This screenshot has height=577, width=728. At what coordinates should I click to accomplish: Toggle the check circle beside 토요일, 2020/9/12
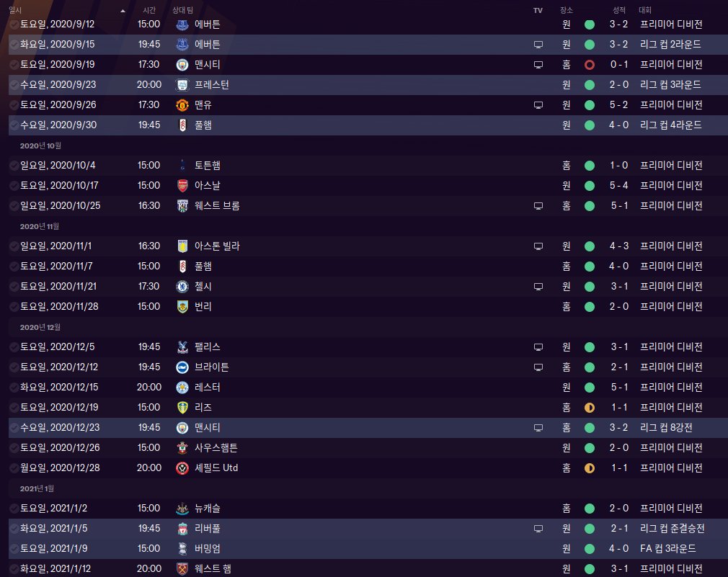pos(14,24)
